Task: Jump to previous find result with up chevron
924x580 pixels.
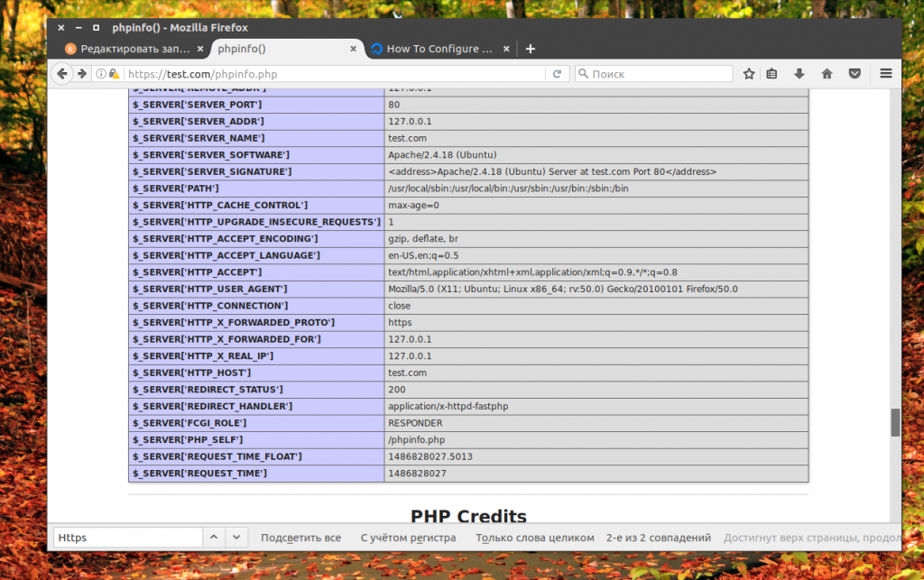Action: point(214,537)
